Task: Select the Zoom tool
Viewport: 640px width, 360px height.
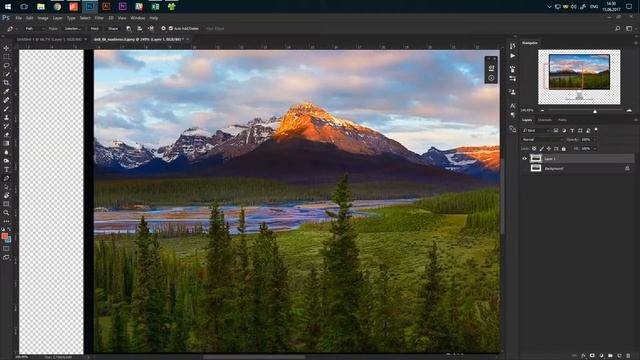Action: [6, 213]
